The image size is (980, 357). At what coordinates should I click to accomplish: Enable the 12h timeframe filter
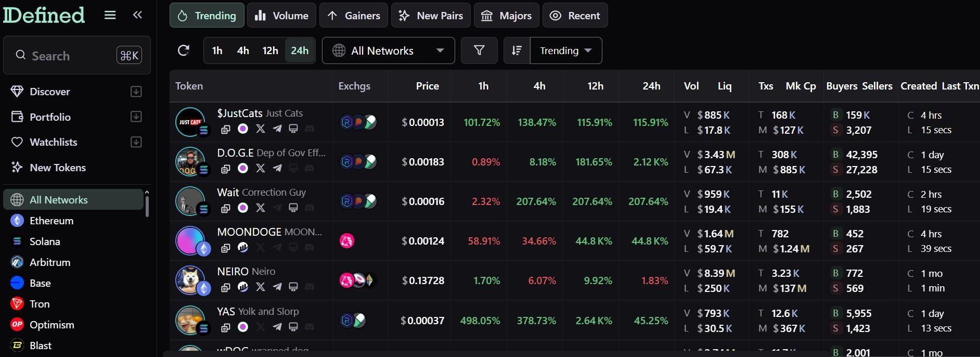pyautogui.click(x=270, y=50)
